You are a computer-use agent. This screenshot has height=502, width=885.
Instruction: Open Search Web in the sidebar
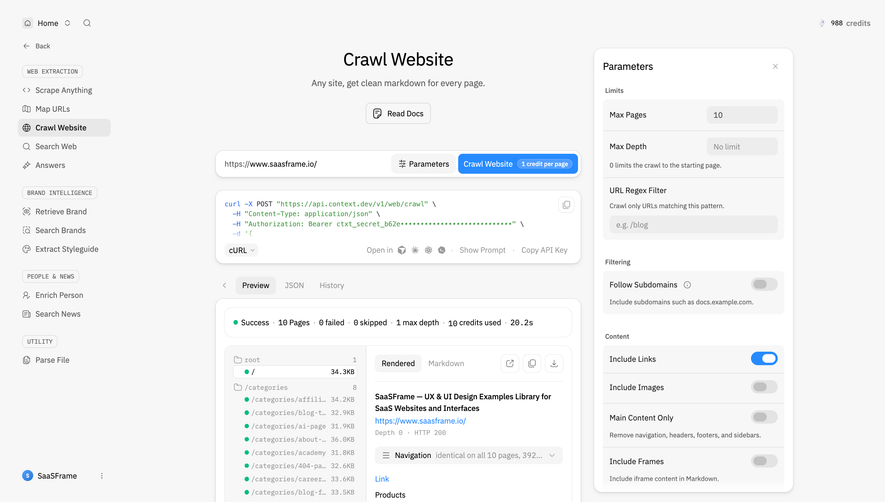(56, 146)
